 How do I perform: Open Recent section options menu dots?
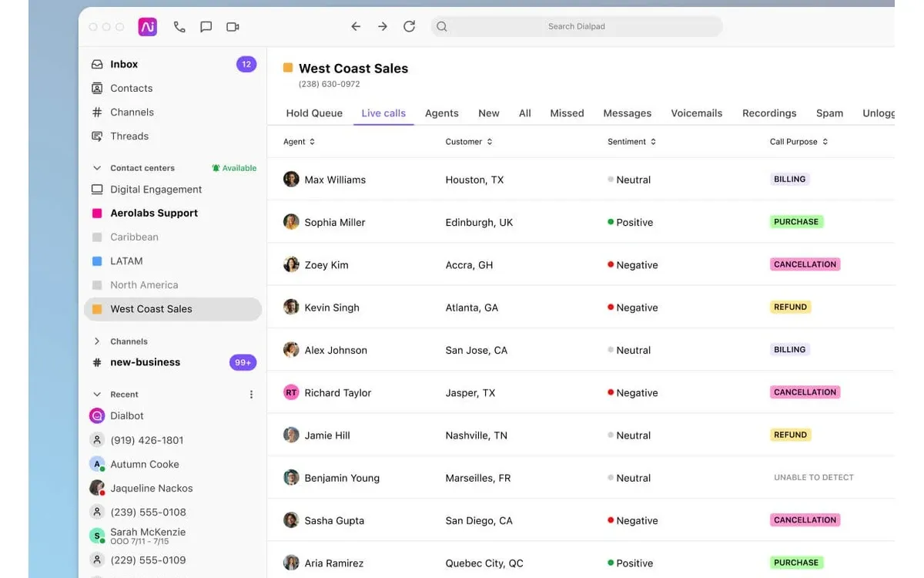pyautogui.click(x=251, y=395)
